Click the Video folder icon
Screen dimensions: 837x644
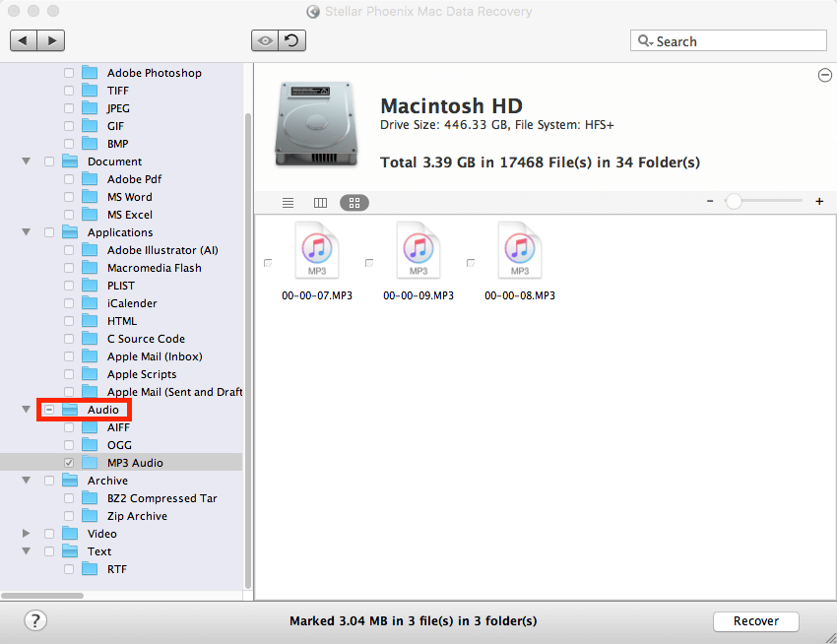(x=70, y=534)
